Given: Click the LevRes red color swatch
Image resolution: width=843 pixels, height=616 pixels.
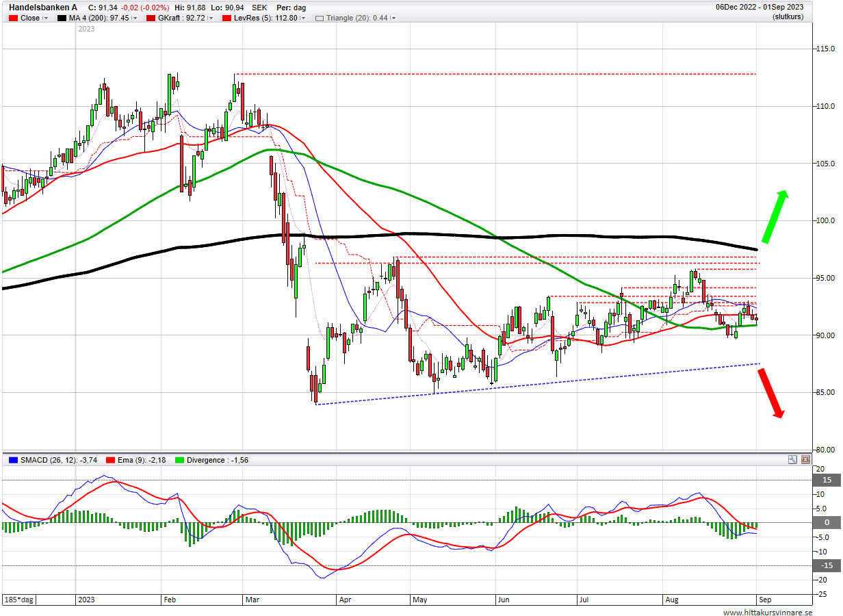Looking at the screenshot, I should coord(225,18).
